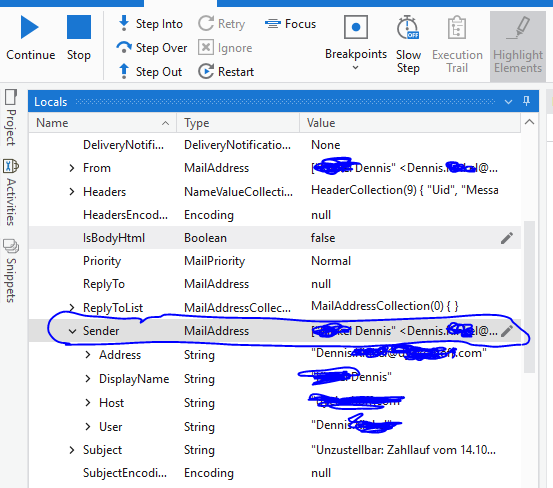Open the Project side tab

coord(11,118)
